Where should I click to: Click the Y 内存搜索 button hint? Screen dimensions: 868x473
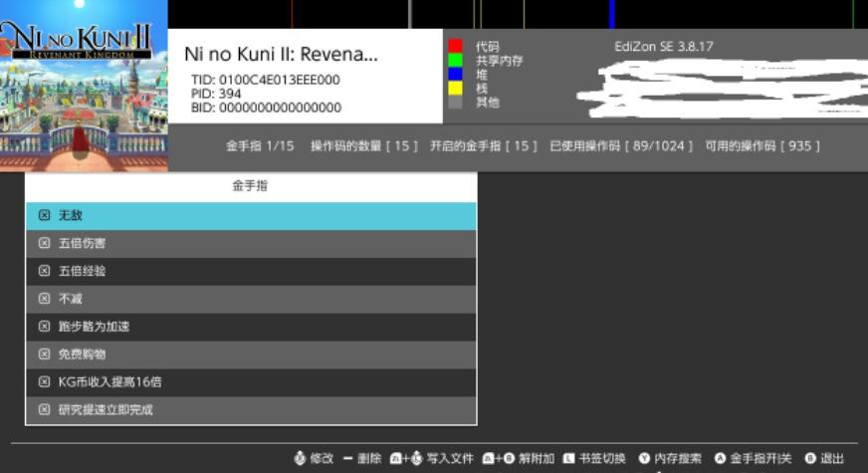coord(670,459)
